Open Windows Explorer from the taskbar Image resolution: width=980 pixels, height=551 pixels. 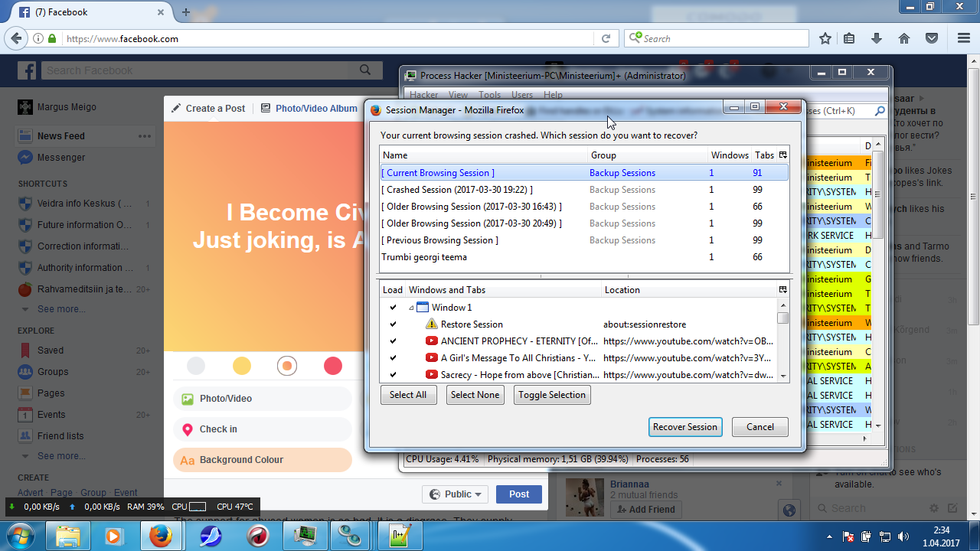69,535
